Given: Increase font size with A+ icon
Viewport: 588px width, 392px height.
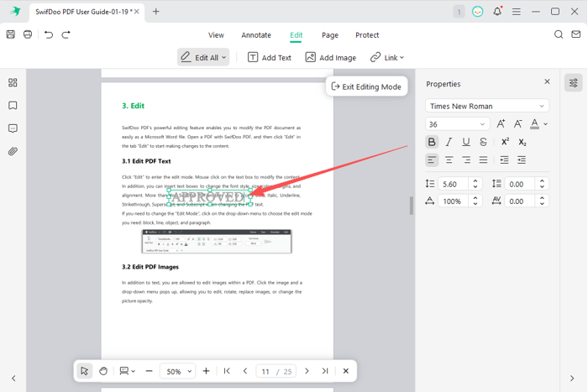Looking at the screenshot, I should coord(501,124).
